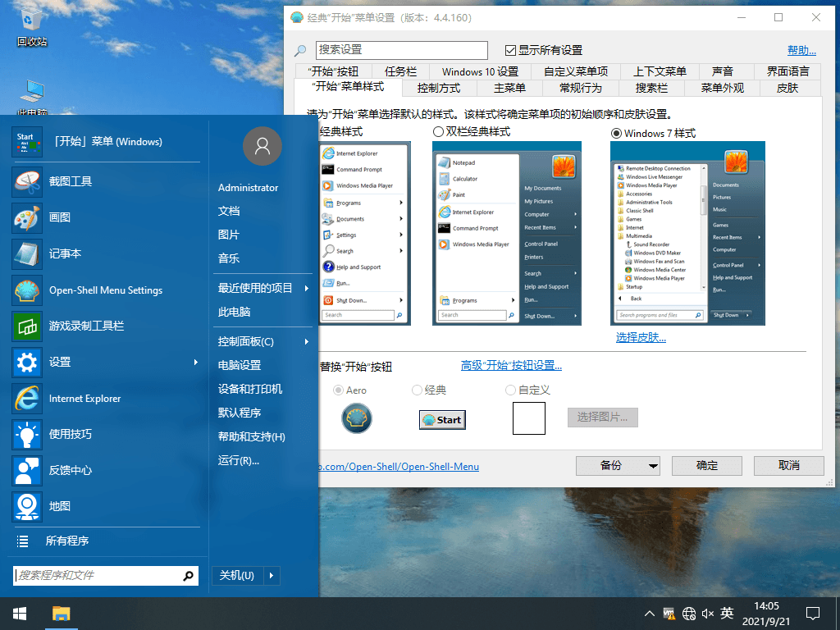This screenshot has width=840, height=630.
Task: Open the Backup (备份) dropdown arrow
Action: (x=653, y=466)
